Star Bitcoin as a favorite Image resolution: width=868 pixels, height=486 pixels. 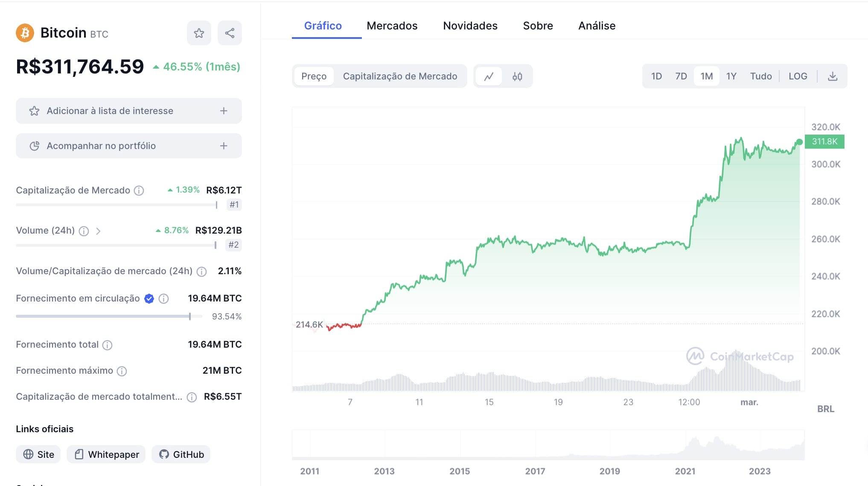click(199, 33)
